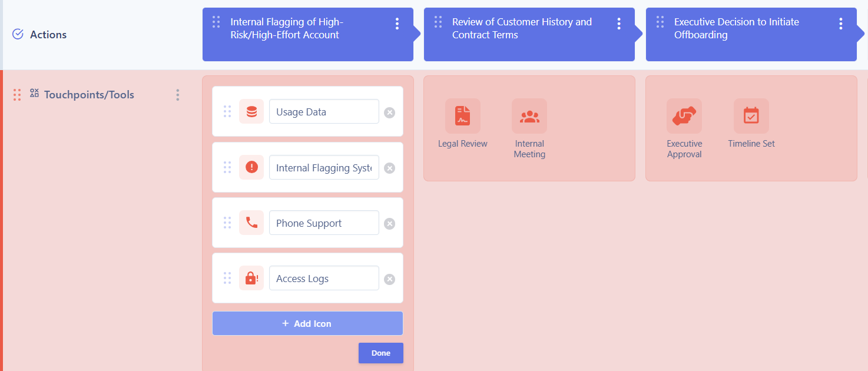The width and height of the screenshot is (868, 371).
Task: Click inside the Phone Support text field
Action: click(324, 223)
